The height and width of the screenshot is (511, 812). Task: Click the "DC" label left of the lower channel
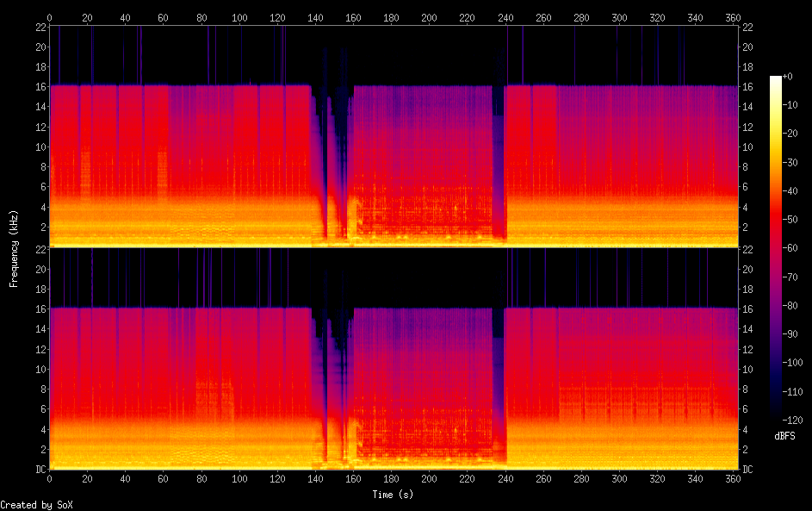[40, 469]
